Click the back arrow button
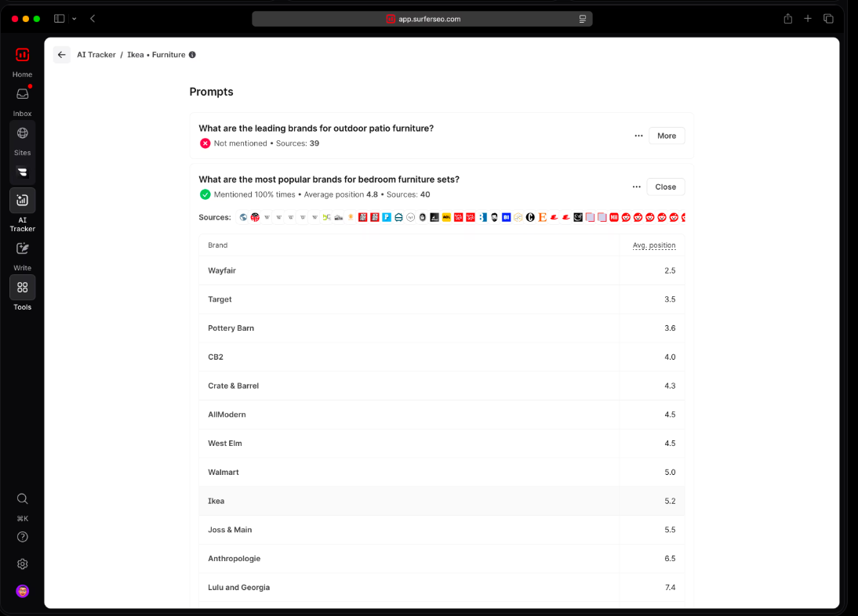 click(x=62, y=55)
